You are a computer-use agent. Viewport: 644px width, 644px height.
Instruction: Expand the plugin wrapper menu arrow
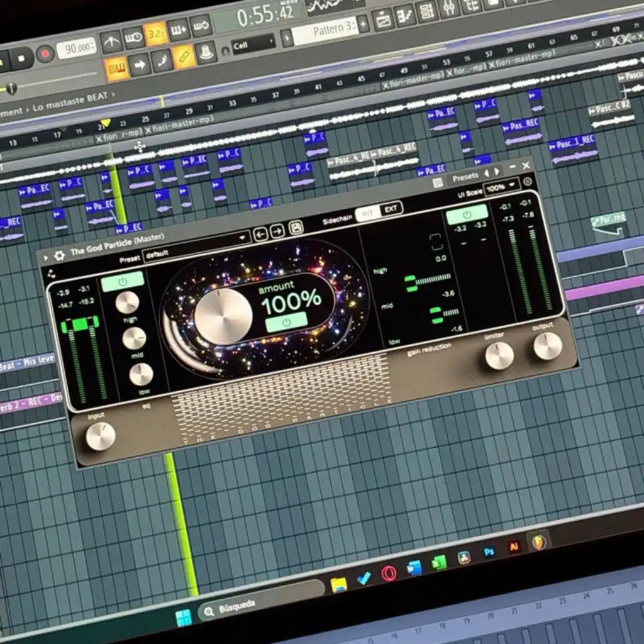[x=45, y=258]
